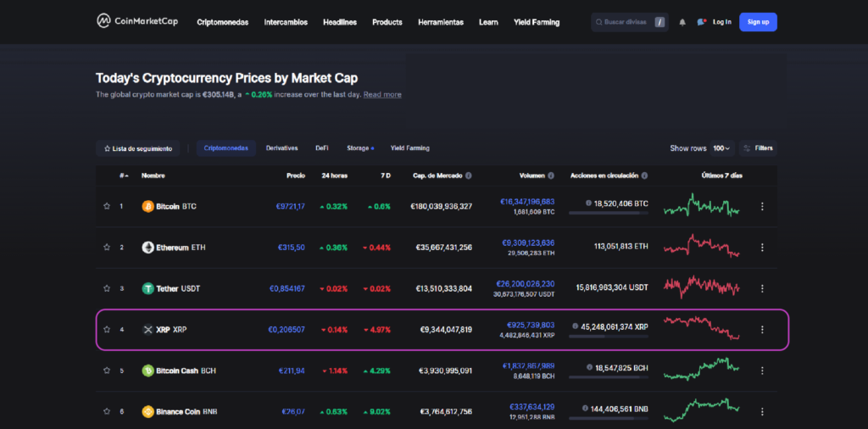Open the XRP 7-day sparkline chart
Image resolution: width=868 pixels, height=429 pixels.
click(702, 328)
